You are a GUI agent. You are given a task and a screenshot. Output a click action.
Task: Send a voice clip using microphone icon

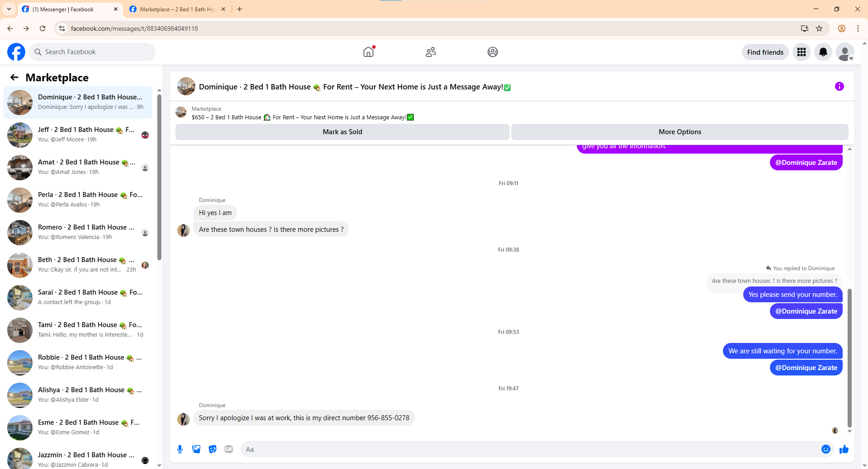pos(180,449)
